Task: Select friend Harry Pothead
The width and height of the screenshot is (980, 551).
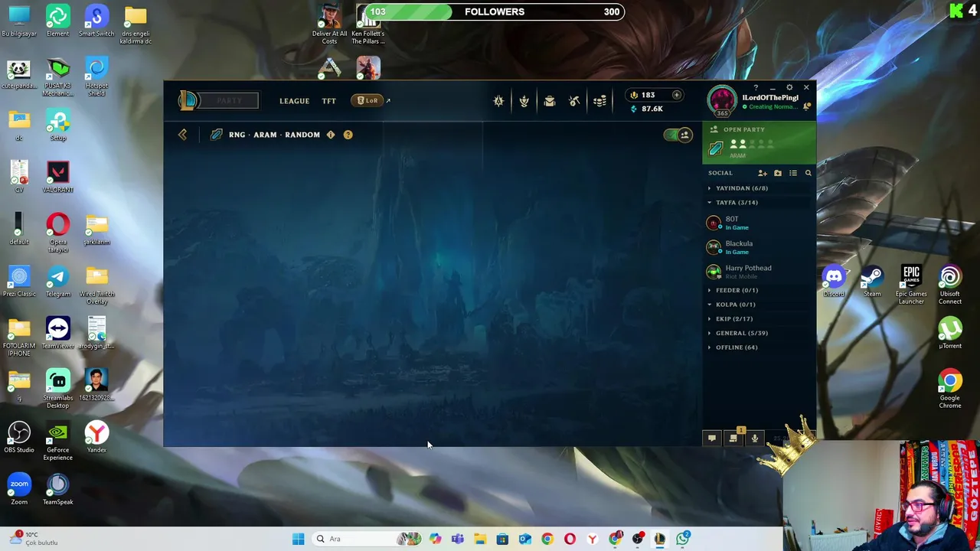Action: point(758,272)
